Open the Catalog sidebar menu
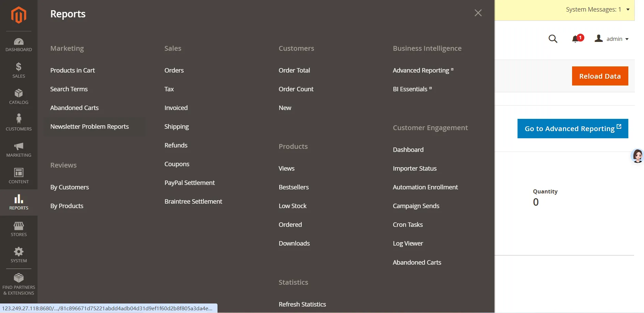Viewport: 644px width, 313px height. tap(19, 97)
